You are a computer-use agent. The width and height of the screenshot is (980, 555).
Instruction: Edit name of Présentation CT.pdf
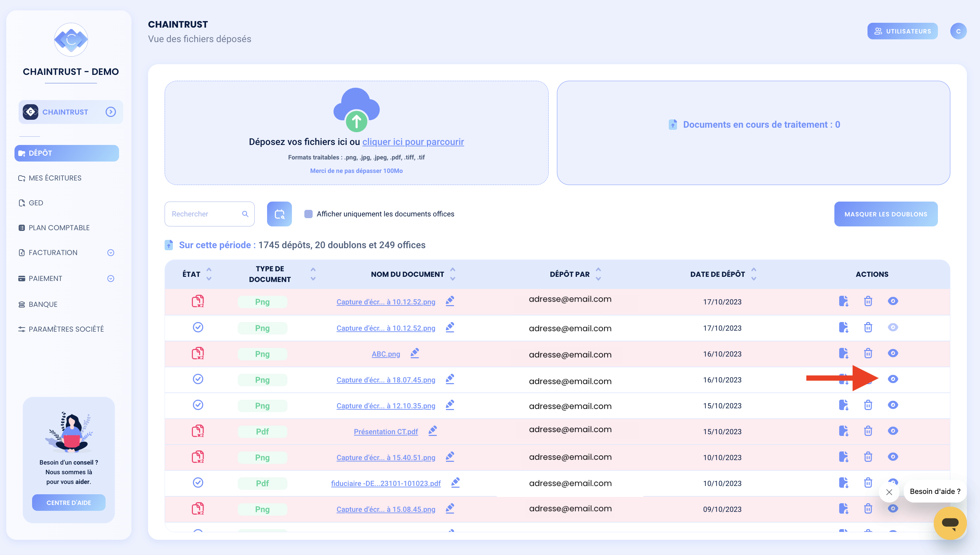[x=432, y=431]
